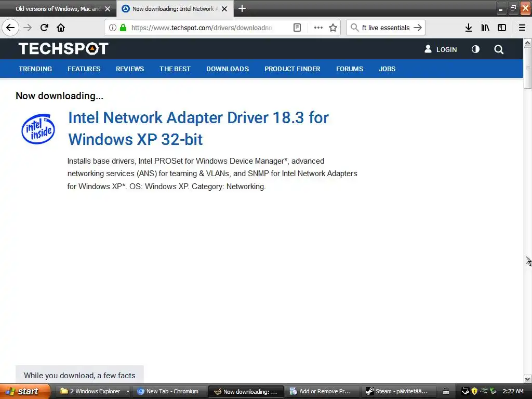This screenshot has height=399, width=532.
Task: Open the TRENDING menu
Action: pos(35,69)
